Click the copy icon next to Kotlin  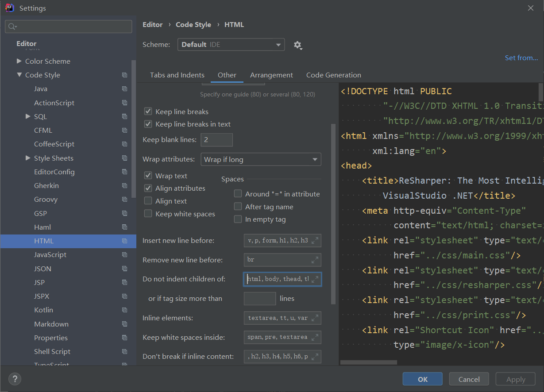(x=124, y=310)
